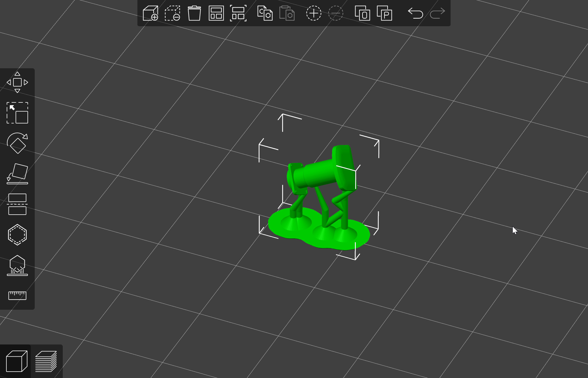588x378 pixels.
Task: Select the Measure ruler tool
Action: click(17, 295)
